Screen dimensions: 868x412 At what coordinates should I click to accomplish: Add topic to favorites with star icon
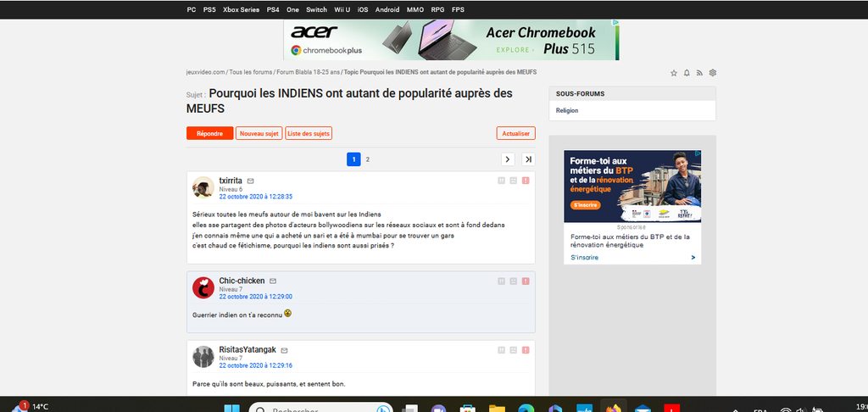[x=674, y=73]
